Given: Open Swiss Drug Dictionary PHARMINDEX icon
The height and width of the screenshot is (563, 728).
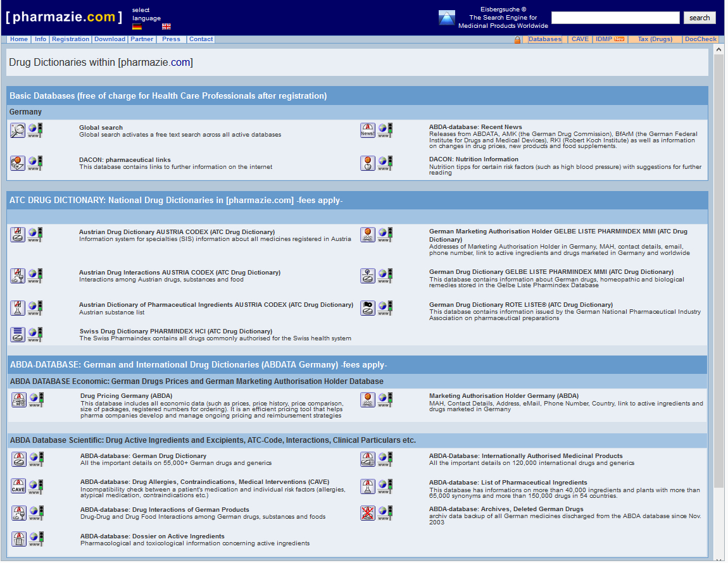Looking at the screenshot, I should pos(18,335).
